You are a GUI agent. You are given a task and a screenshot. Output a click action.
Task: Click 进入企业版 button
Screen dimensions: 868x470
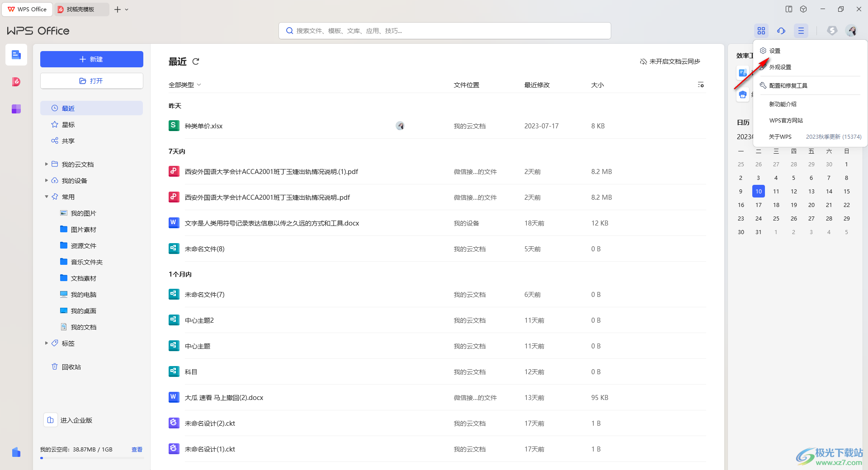point(68,420)
